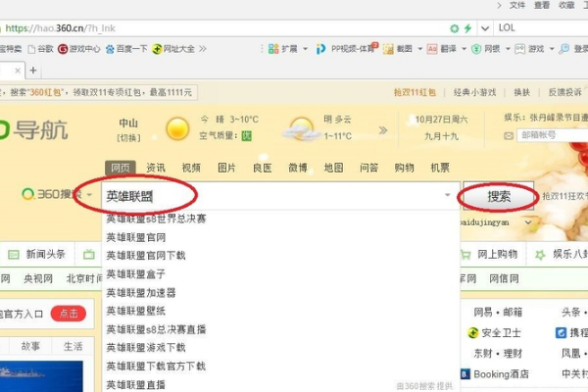Select suggestion 英雄联盟盒子
The height and width of the screenshot is (392, 588).
136,273
